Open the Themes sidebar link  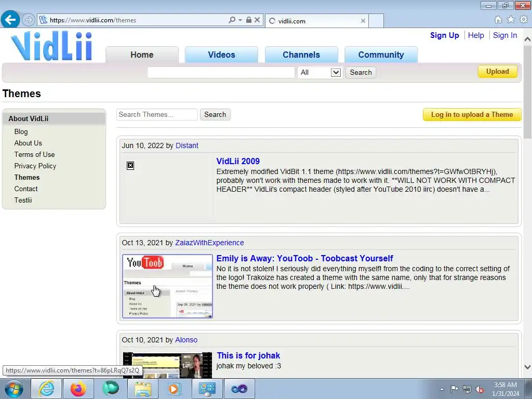27,178
